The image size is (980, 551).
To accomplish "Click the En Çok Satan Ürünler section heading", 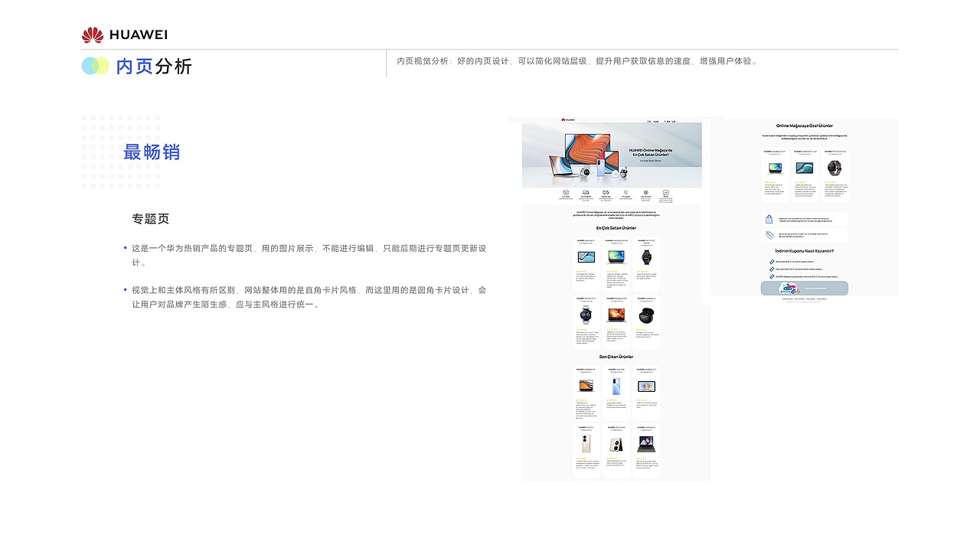I will pyautogui.click(x=616, y=228).
